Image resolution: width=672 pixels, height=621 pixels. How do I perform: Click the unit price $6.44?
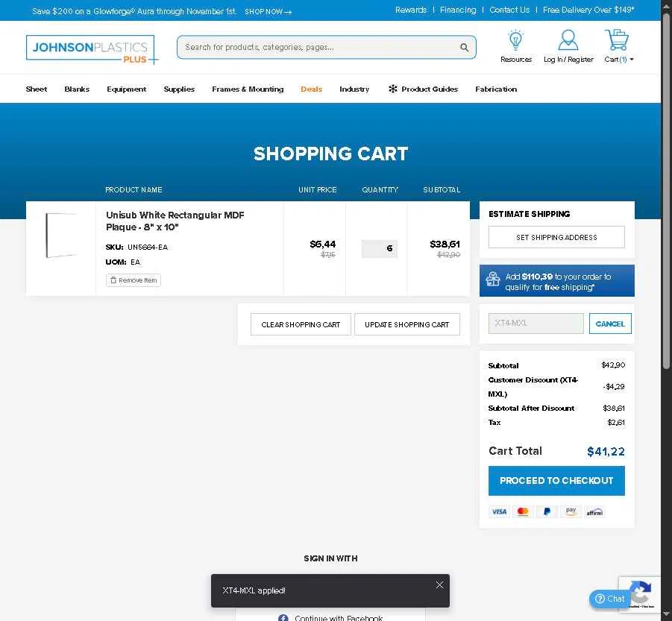323,244
